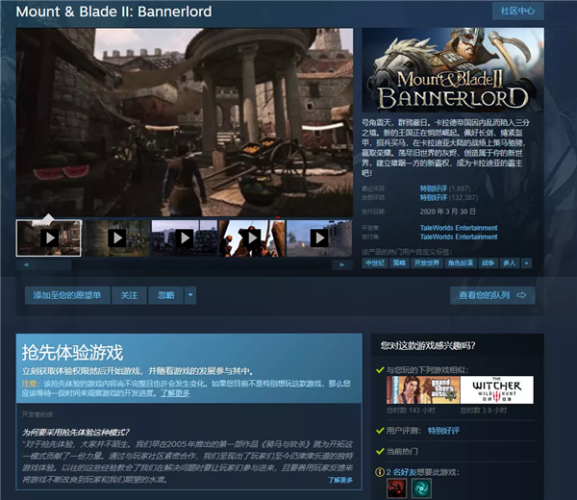Click 查看您的队列 arrow button
The width and height of the screenshot is (577, 500).
click(492, 295)
